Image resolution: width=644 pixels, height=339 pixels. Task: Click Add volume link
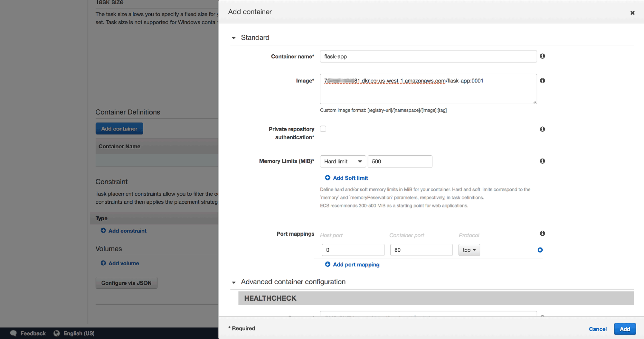124,263
